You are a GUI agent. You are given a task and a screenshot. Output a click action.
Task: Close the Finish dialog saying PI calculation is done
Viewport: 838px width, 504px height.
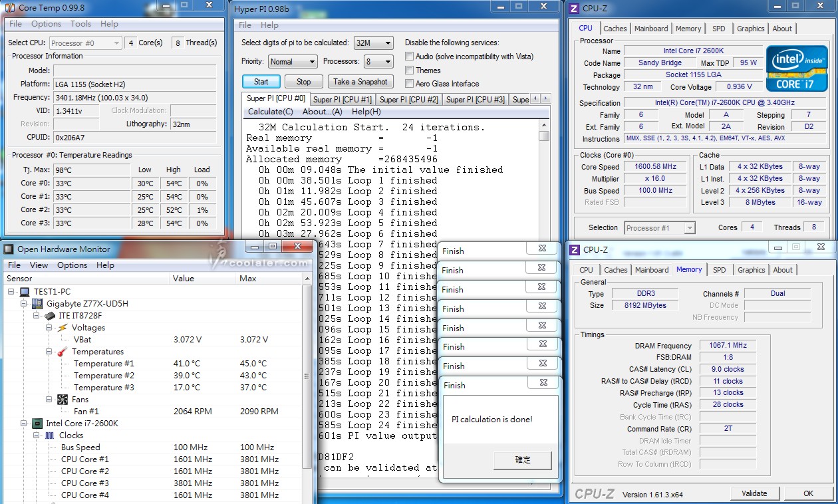543,383
